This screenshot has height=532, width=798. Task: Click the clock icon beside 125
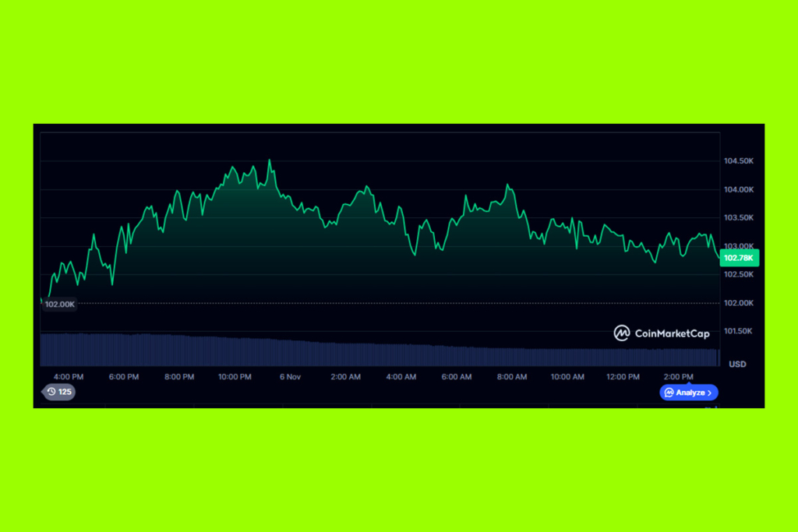click(x=51, y=392)
